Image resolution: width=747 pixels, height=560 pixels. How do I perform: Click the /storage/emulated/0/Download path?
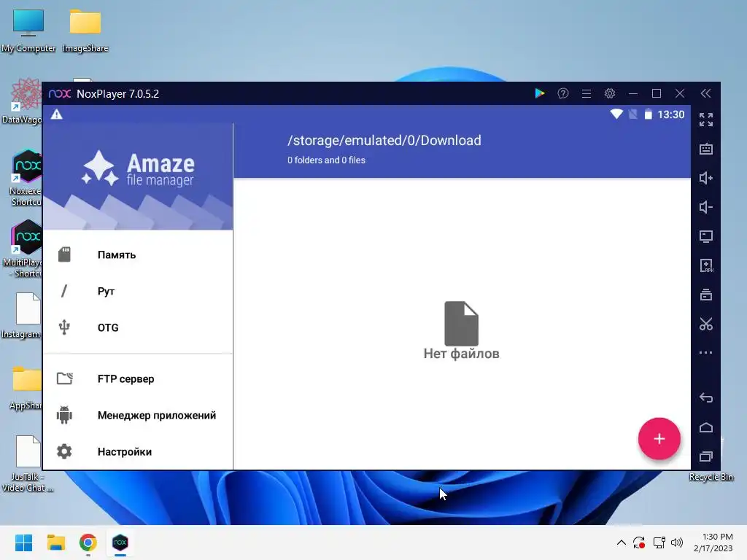click(384, 141)
